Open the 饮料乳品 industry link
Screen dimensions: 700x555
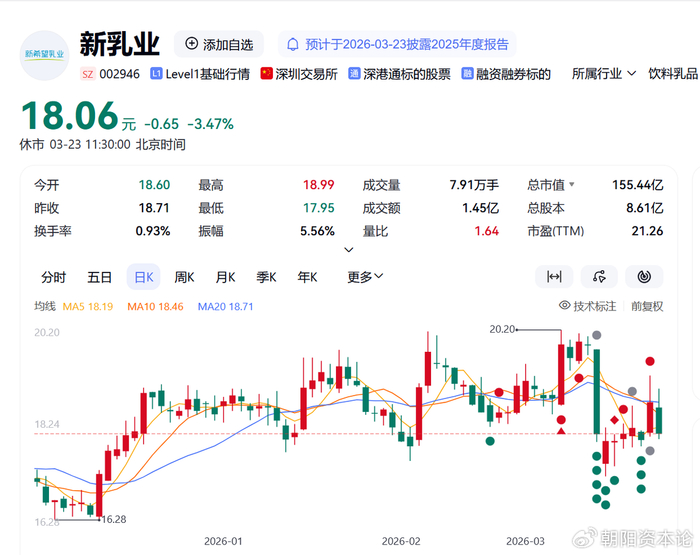click(673, 74)
